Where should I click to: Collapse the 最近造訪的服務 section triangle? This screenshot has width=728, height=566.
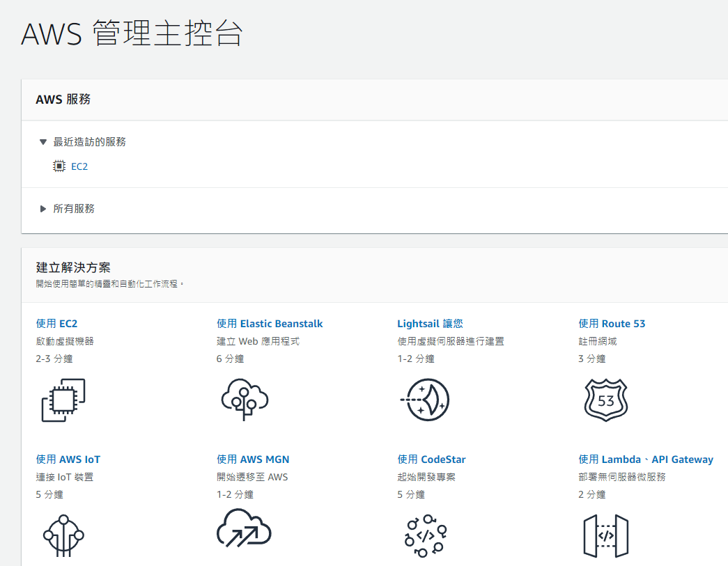43,142
